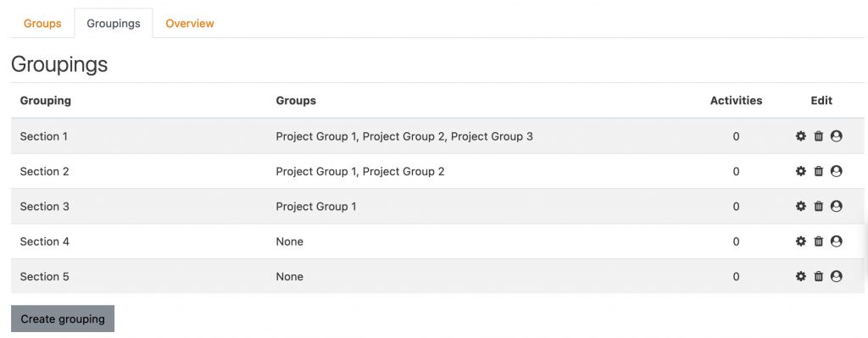Switch to the Groups tab

coord(42,24)
